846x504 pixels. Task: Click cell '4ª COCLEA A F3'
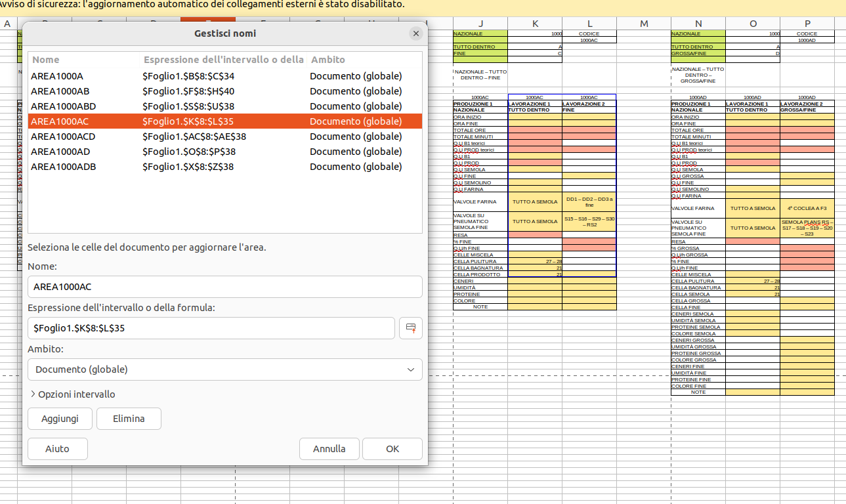pos(807,208)
